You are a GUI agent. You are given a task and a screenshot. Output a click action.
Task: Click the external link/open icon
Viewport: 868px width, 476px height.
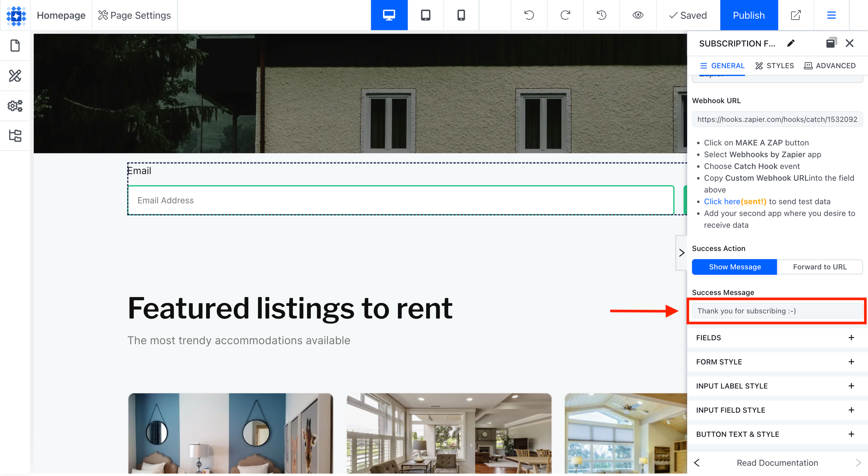795,14
